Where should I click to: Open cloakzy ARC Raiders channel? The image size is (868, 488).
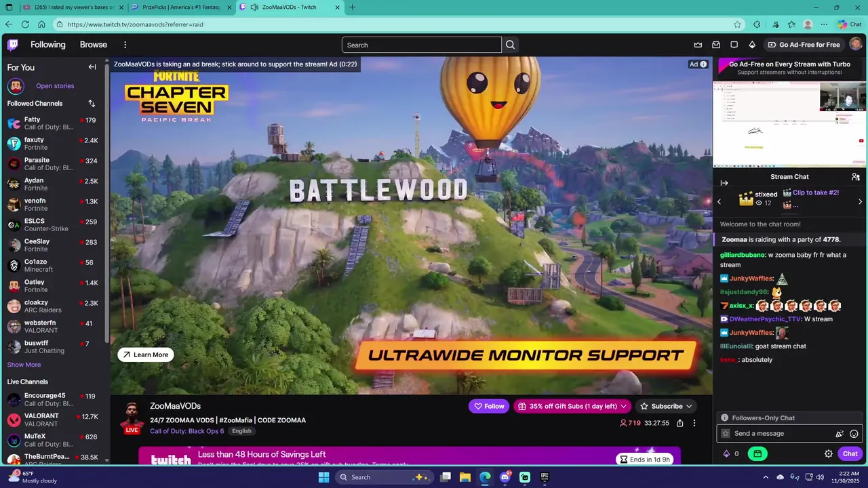point(53,306)
